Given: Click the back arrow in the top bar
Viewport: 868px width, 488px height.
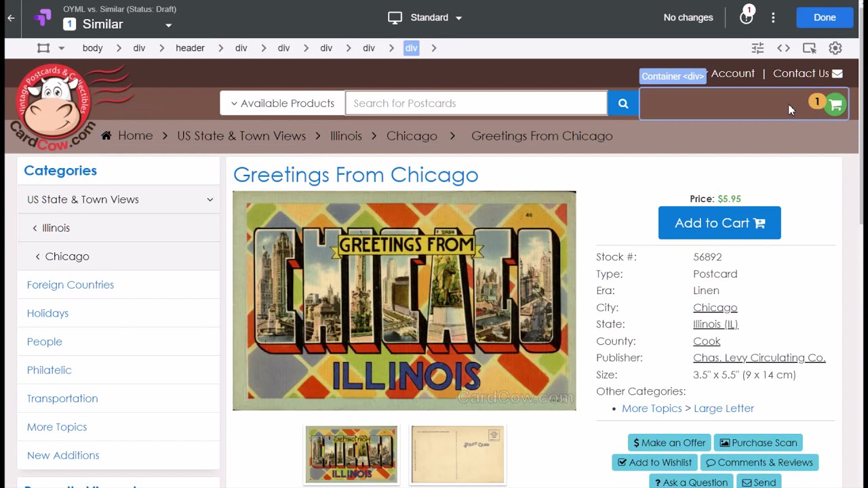Looking at the screenshot, I should tap(11, 18).
